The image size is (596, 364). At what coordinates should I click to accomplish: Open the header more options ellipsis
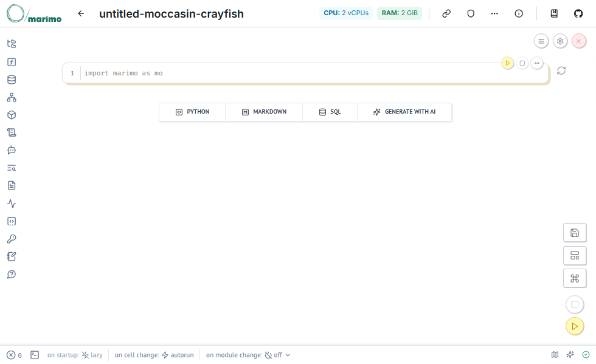[494, 13]
